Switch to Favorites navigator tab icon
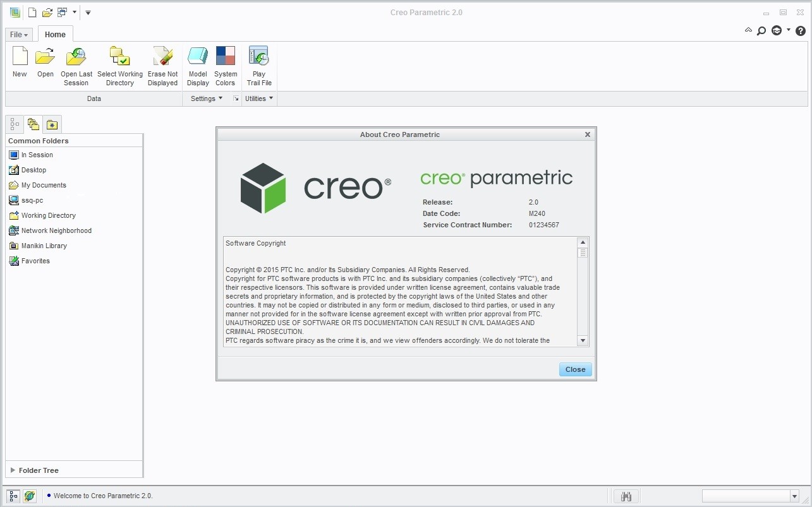The height and width of the screenshot is (507, 812). [52, 124]
